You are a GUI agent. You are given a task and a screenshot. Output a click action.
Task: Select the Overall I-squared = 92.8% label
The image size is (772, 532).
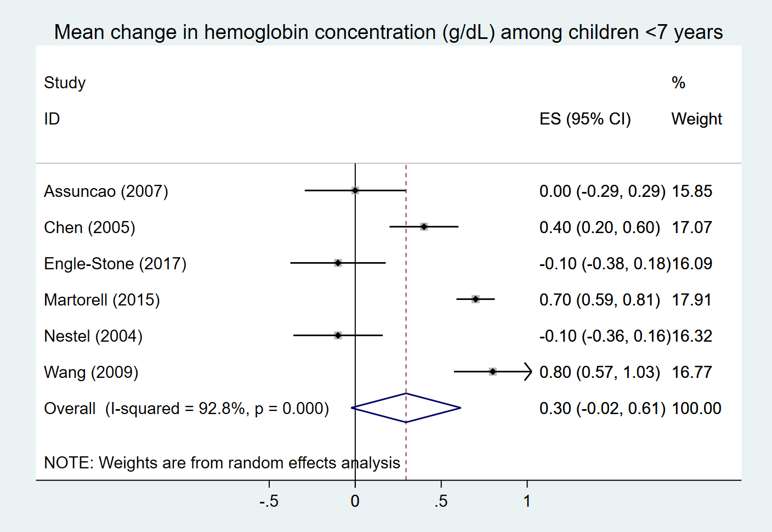[186, 409]
